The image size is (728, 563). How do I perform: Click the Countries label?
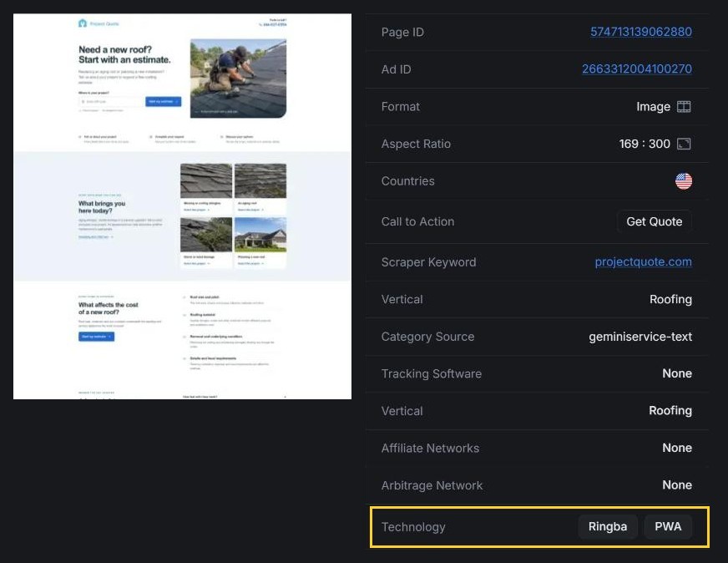pyautogui.click(x=407, y=181)
